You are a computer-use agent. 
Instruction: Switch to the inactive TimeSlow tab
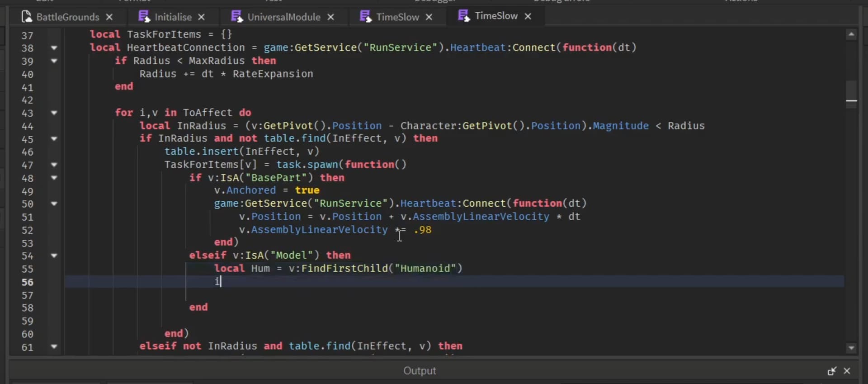coord(397,17)
